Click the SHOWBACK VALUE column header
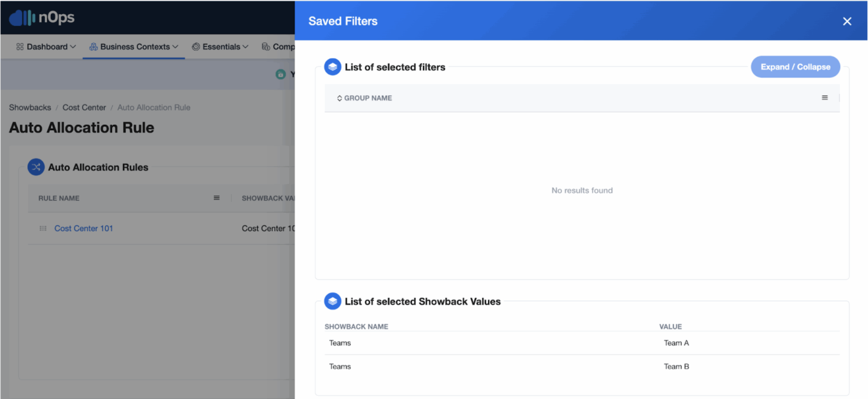The image size is (868, 399). [268, 198]
